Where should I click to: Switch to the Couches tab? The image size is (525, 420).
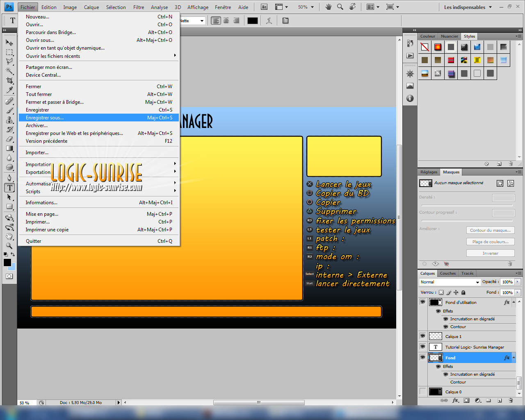pos(447,274)
